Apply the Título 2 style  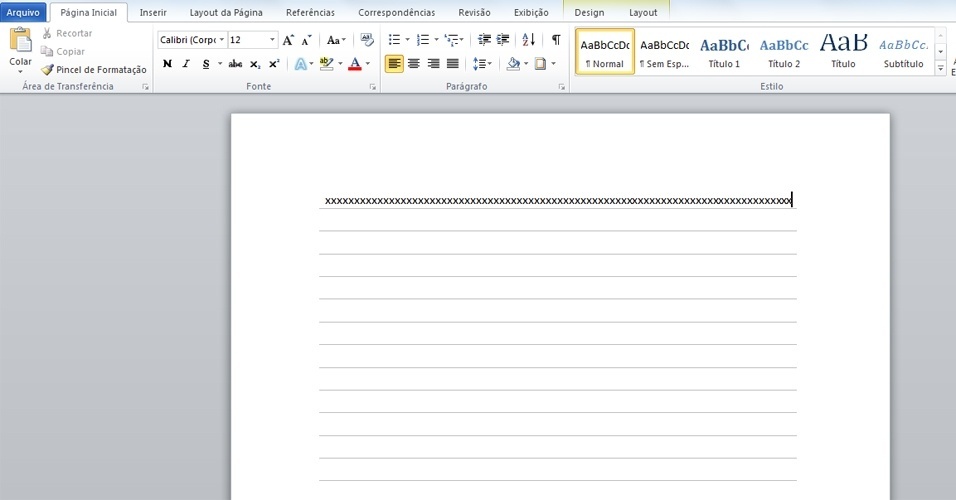[784, 52]
